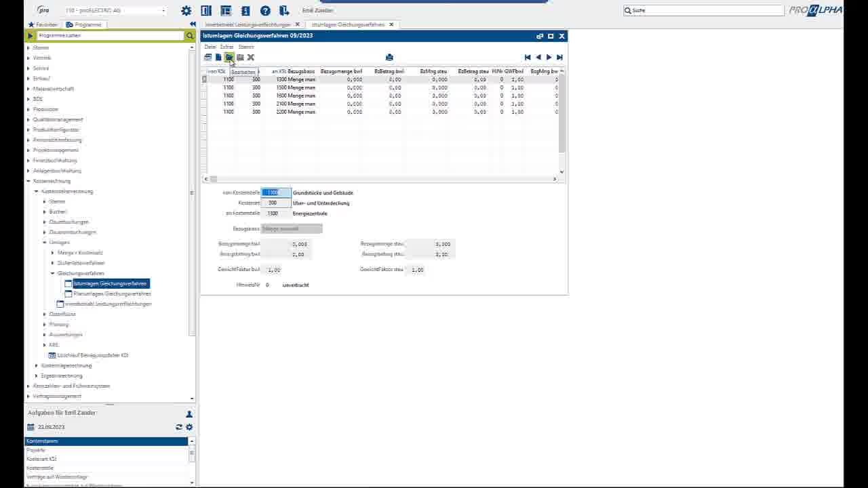This screenshot has height=488, width=868.
Task: Click the table's vertical scrollbar
Action: [561, 122]
